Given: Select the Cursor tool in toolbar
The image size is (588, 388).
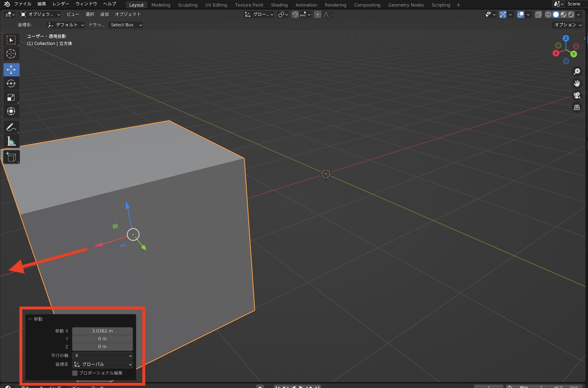Looking at the screenshot, I should tap(11, 54).
